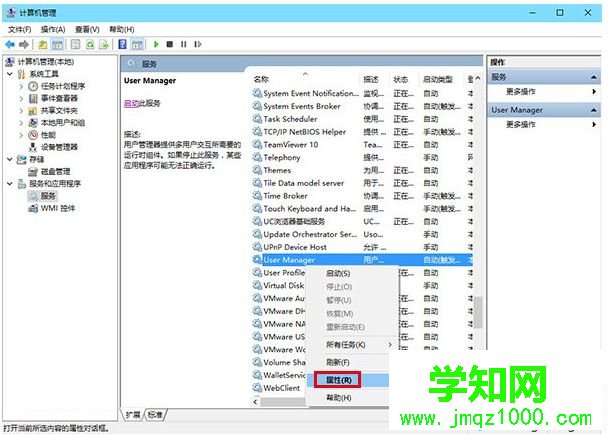Viewport: 608px width, 435px height.
Task: Click the Refresh toolbar icon
Action: (x=90, y=45)
